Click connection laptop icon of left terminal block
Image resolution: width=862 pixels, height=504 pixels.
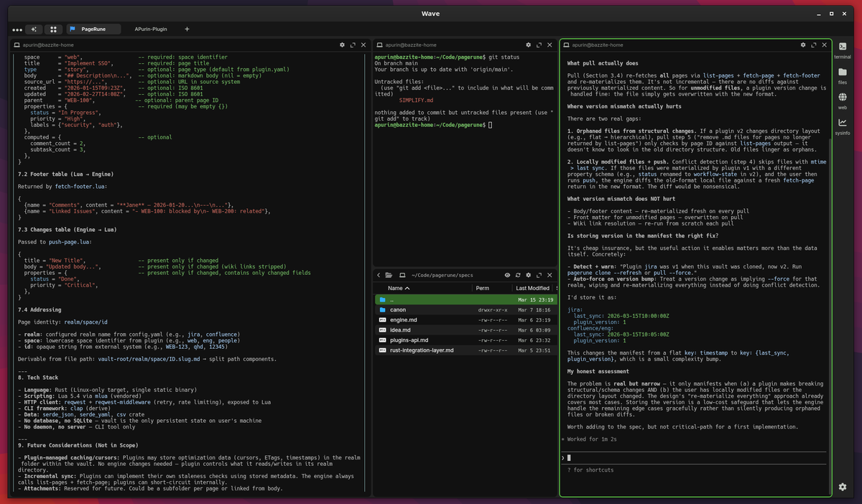[x=15, y=45]
